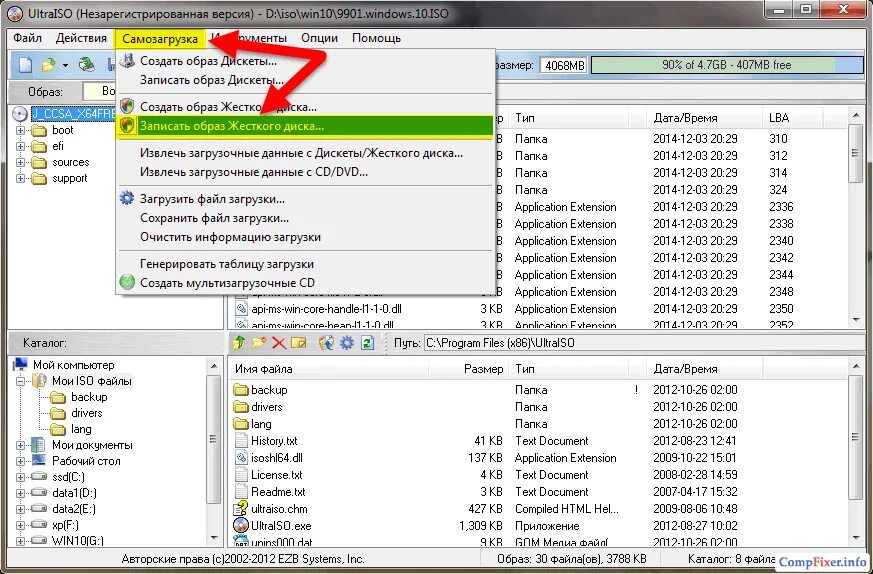Image resolution: width=873 pixels, height=574 pixels.
Task: Click the new folder icon in catalog toolbar
Action: (x=259, y=343)
